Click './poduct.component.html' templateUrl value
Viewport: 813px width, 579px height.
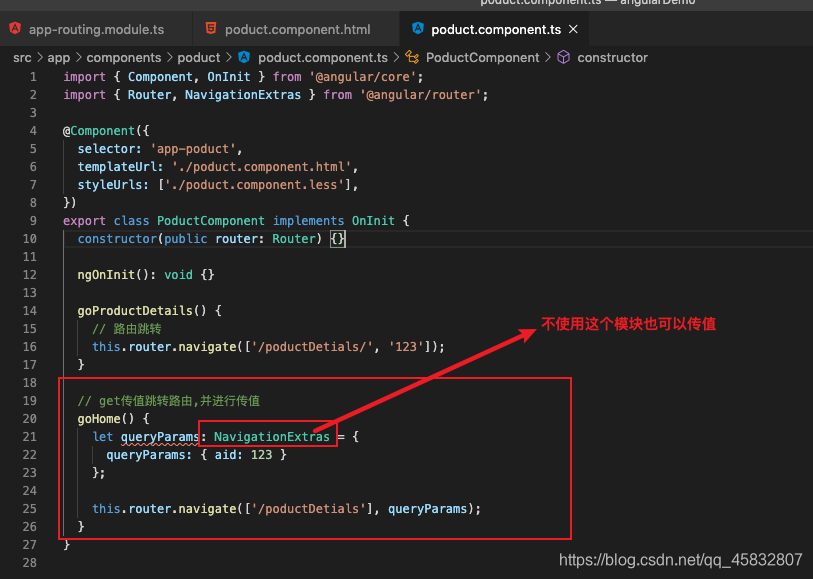(x=262, y=167)
